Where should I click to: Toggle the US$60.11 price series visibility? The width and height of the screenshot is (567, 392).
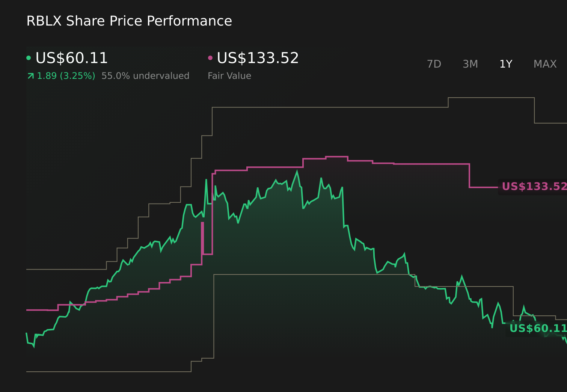coord(71,58)
